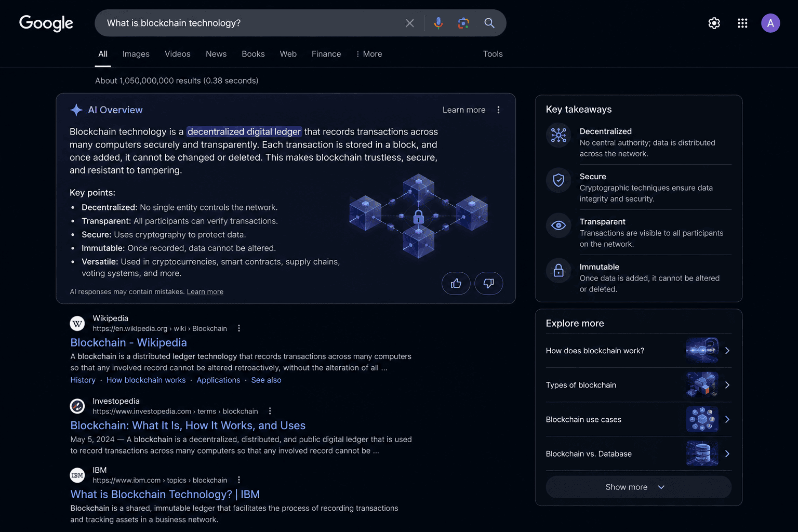Click the Google logo
Screen dimensions: 798x532
[46, 23]
